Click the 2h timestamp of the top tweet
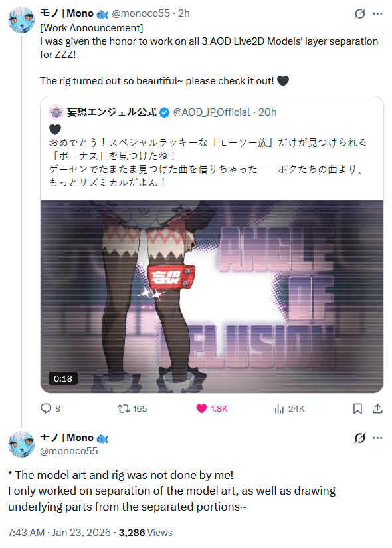392x548 pixels. point(184,13)
